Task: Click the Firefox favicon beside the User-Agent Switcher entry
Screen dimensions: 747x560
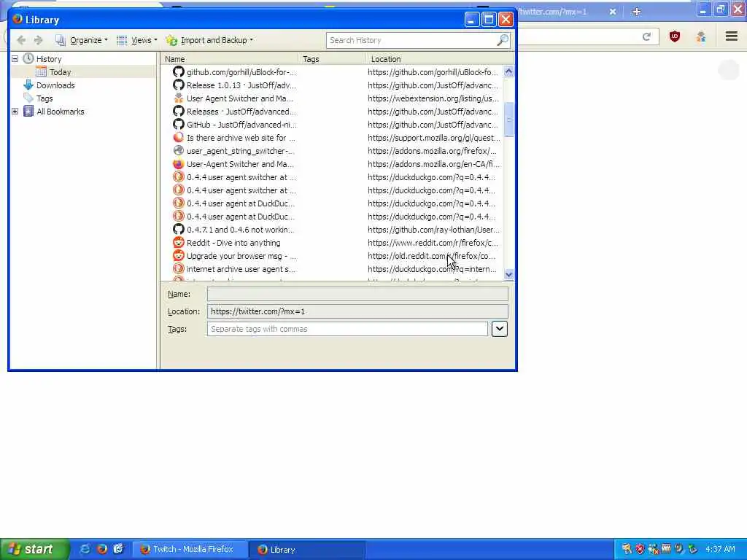Action: [178, 164]
